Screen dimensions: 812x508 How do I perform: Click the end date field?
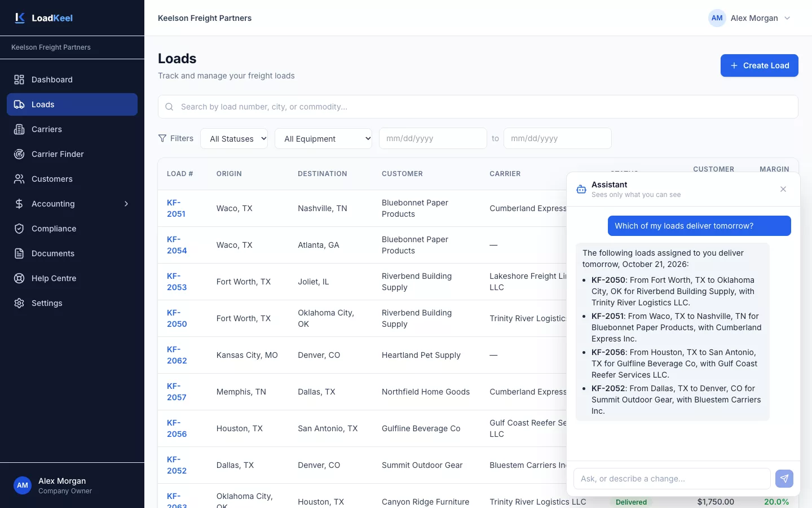(557, 138)
